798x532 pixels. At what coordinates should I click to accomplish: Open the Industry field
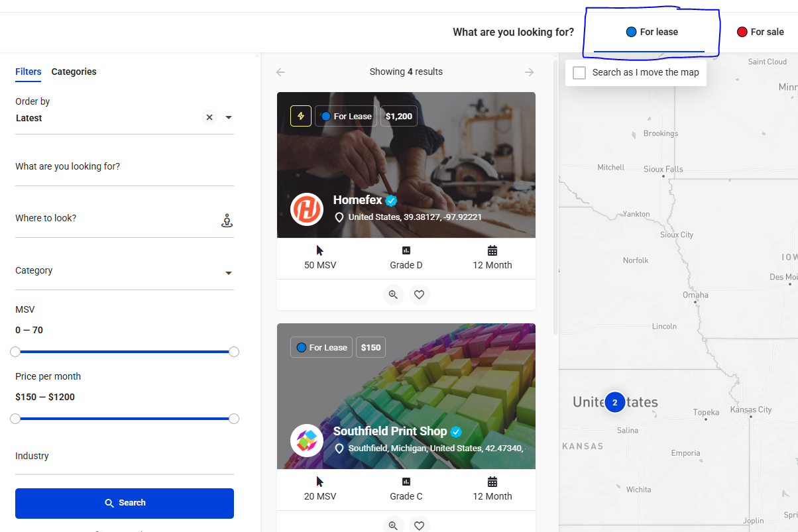tap(125, 456)
